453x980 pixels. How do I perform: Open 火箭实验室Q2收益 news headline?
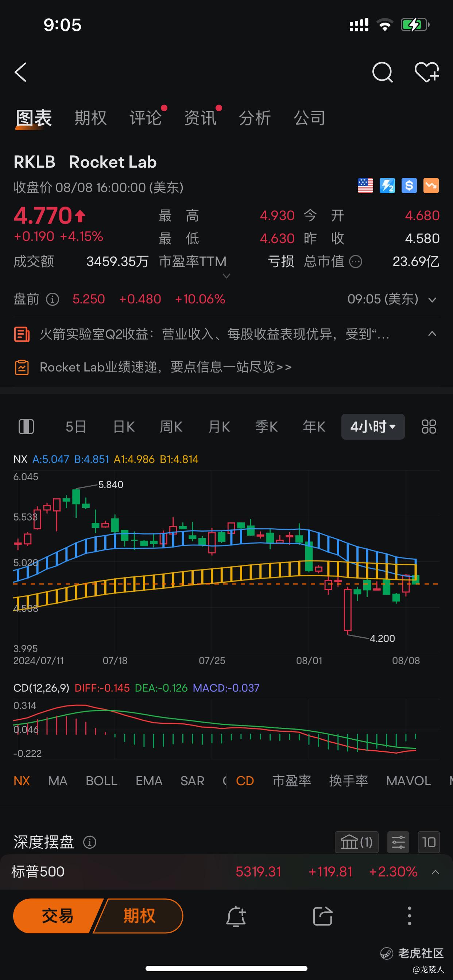tap(214, 334)
